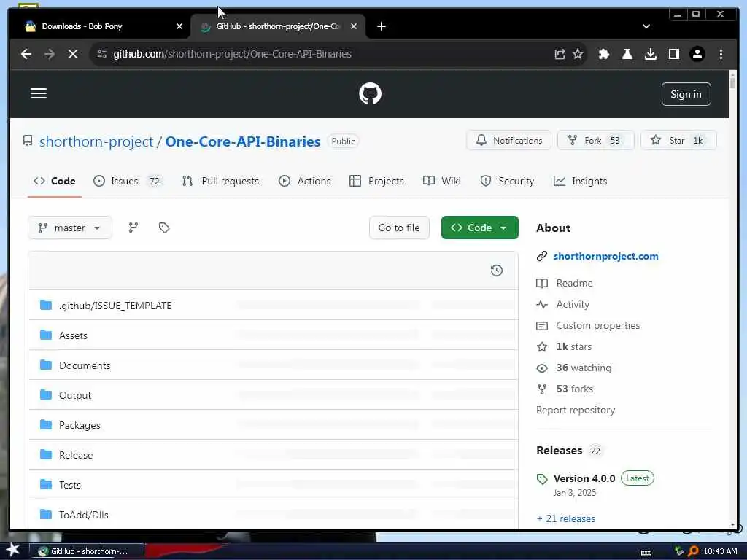Screen dimensions: 747x560
Task: Click the GitHub taskbar button
Action: pos(88,551)
